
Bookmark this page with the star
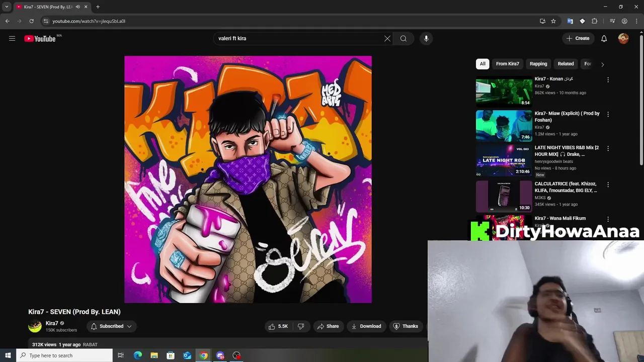coord(553,21)
